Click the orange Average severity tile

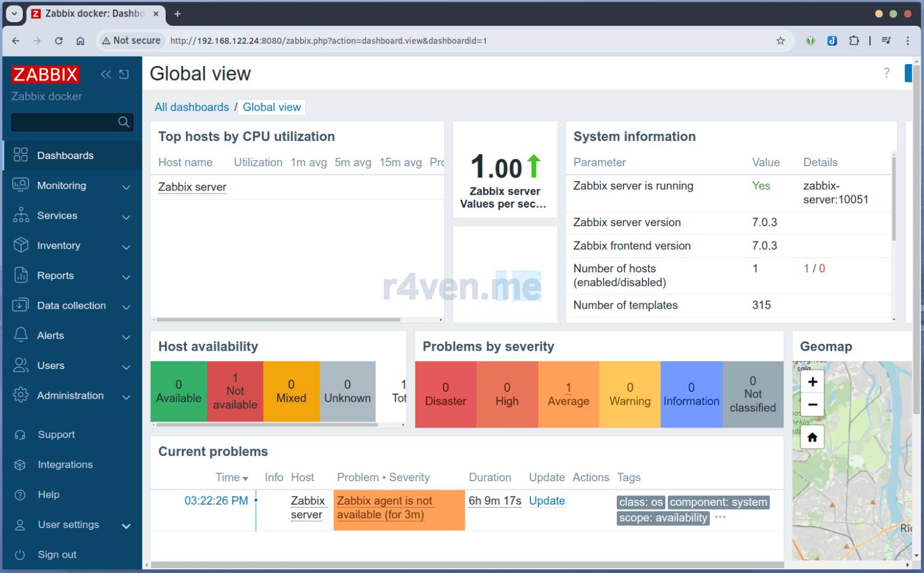(568, 394)
